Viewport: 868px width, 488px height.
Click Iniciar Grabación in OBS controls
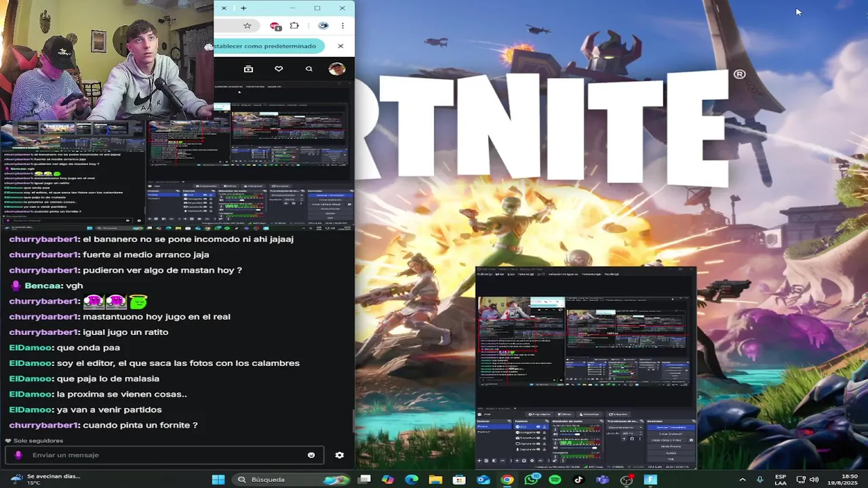point(671,434)
